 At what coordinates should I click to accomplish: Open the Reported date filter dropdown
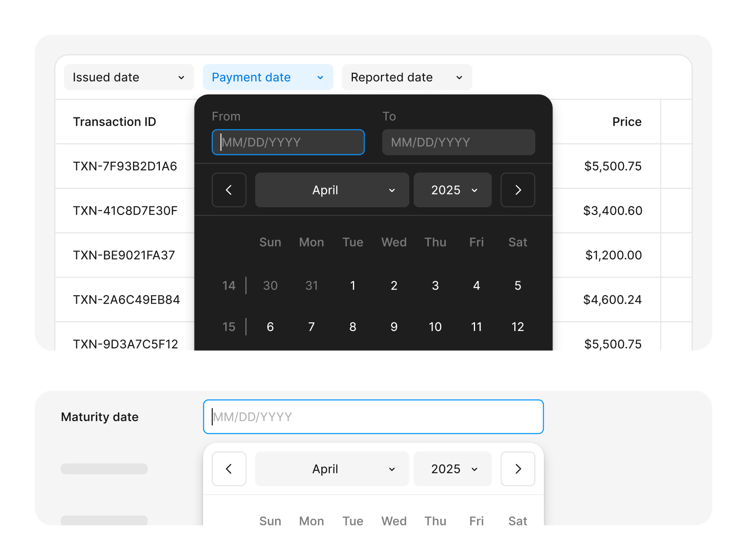click(407, 77)
